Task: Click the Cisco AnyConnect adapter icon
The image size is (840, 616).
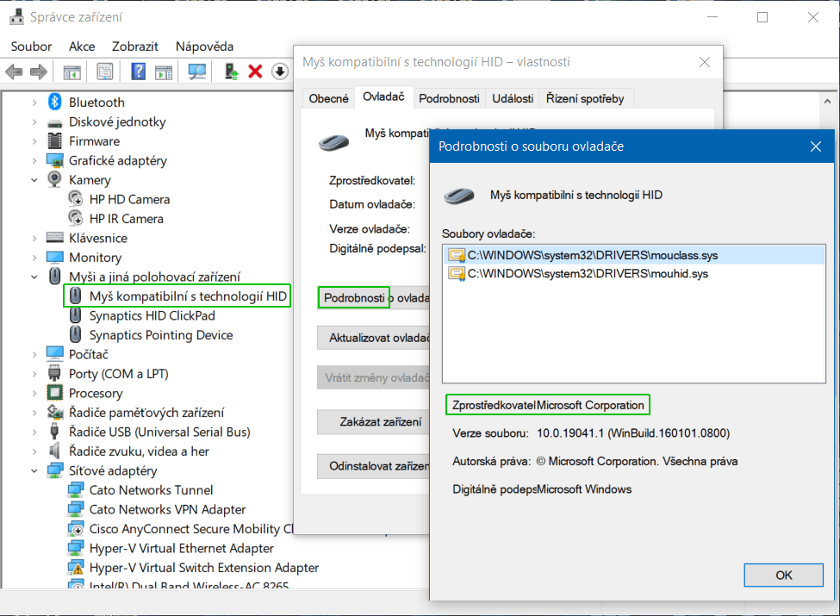Action: coord(76,529)
